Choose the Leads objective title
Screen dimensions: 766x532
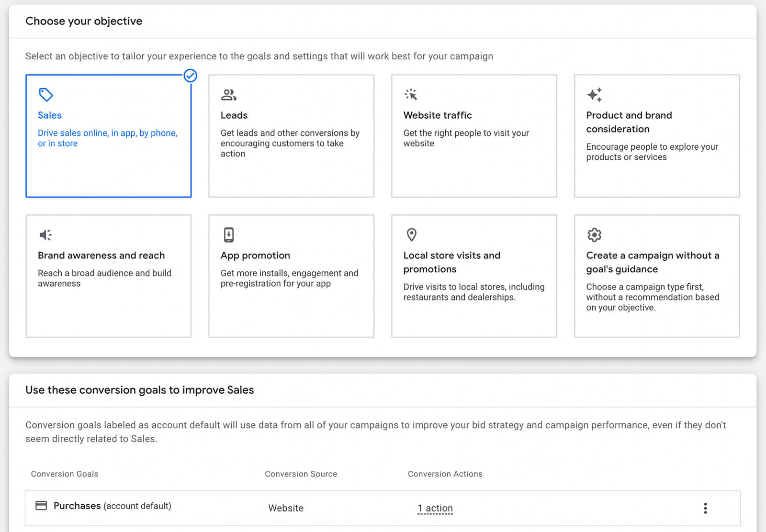click(x=234, y=115)
